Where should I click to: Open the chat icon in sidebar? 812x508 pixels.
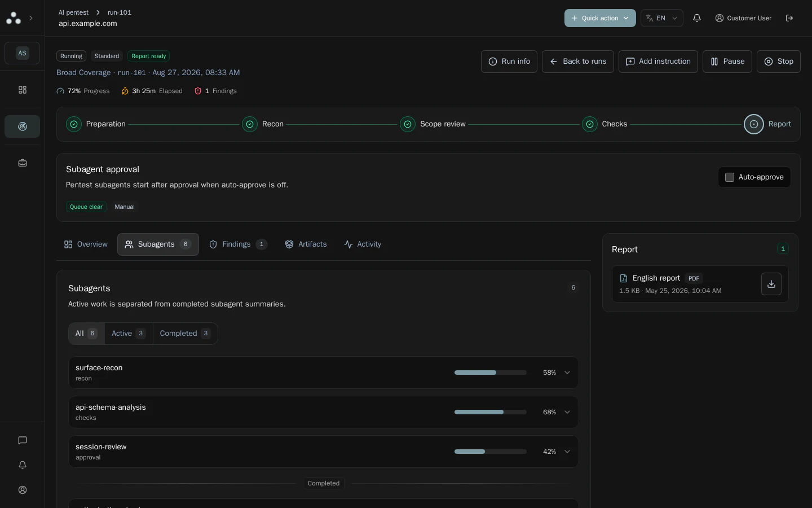point(23,440)
